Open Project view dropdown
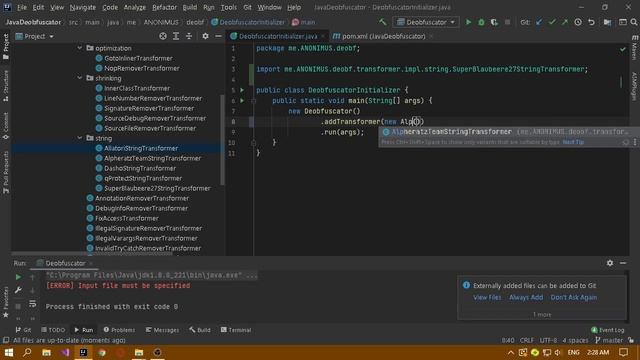640x360 pixels. coord(35,36)
